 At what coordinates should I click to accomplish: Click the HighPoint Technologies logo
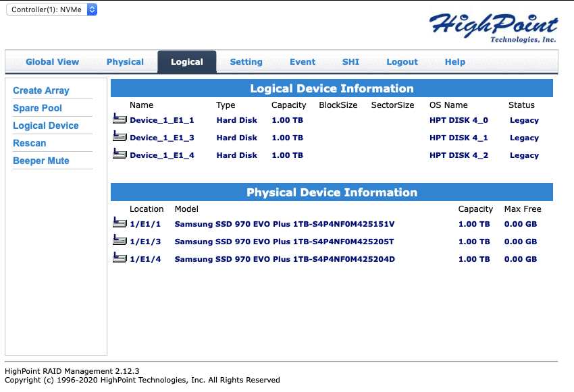coord(494,28)
